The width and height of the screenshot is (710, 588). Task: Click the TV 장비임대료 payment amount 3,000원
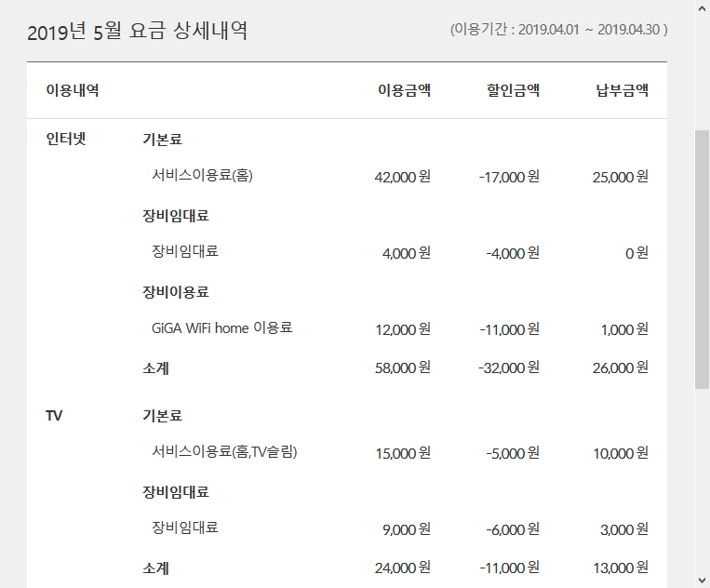pyautogui.click(x=623, y=528)
